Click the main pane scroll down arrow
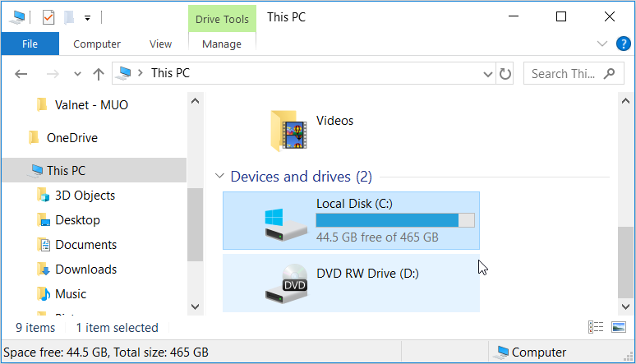The height and width of the screenshot is (364, 636). pos(625,306)
